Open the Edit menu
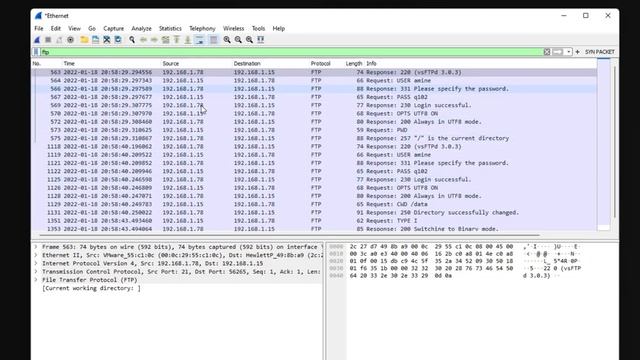Viewport: 640px width, 360px height. point(56,29)
